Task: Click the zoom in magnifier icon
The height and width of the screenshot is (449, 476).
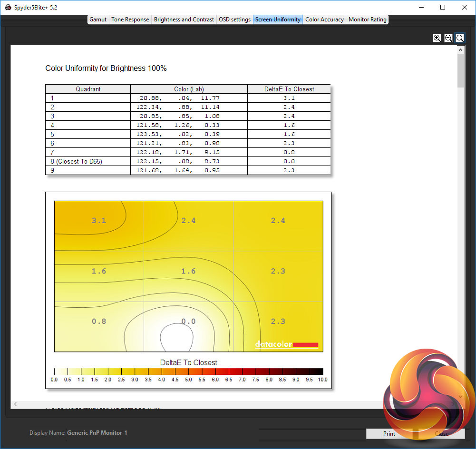Action: (437, 38)
